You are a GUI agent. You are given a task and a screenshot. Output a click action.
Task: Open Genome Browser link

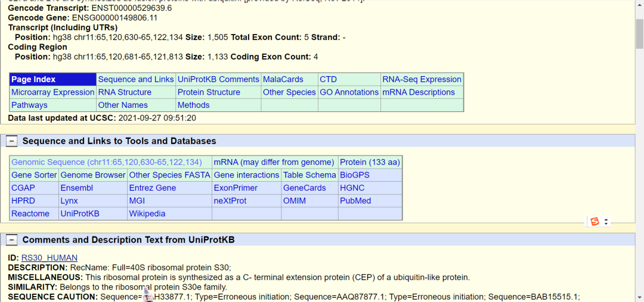[x=93, y=175]
